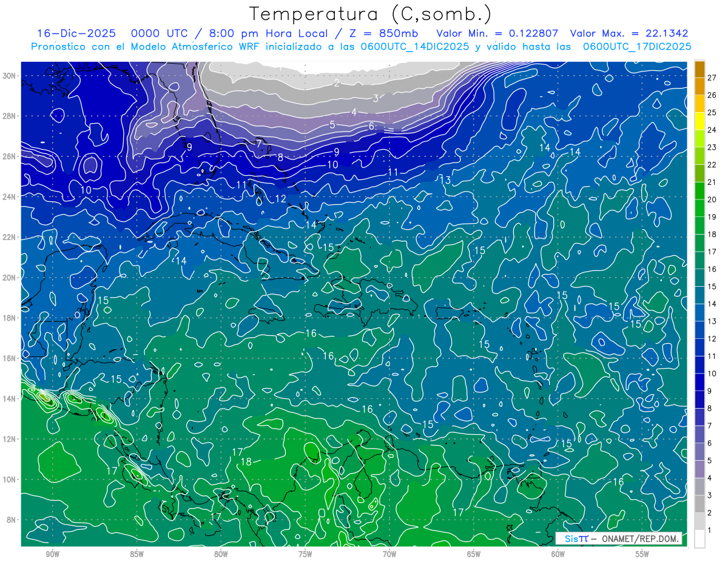
Task: Click the contour label '13' on the map
Action: click(x=445, y=180)
